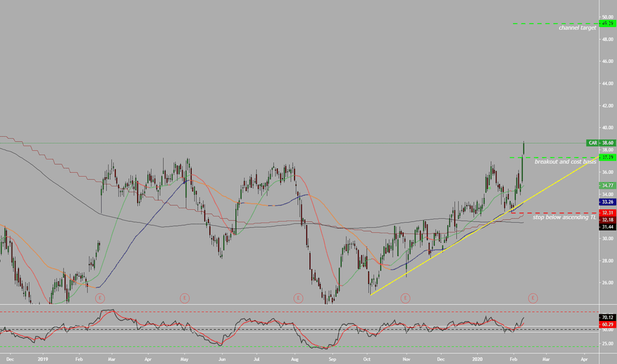Click the 70.12 RSI value label

tap(608, 317)
